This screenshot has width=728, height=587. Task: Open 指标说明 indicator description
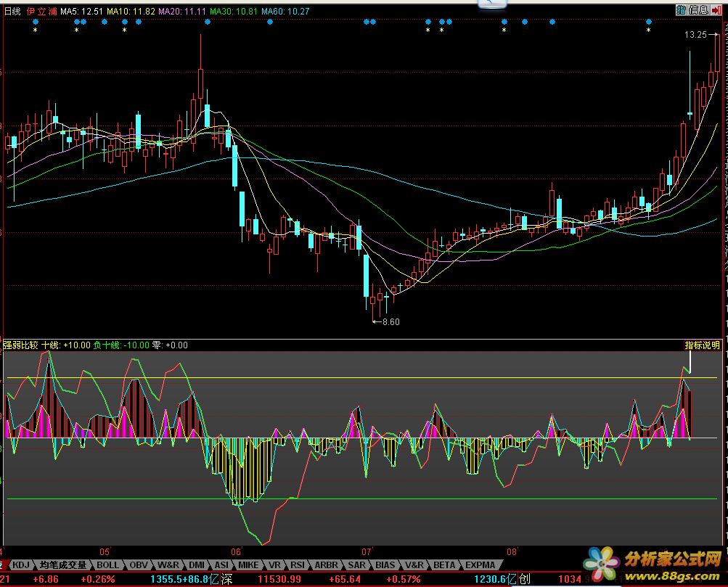coord(702,345)
